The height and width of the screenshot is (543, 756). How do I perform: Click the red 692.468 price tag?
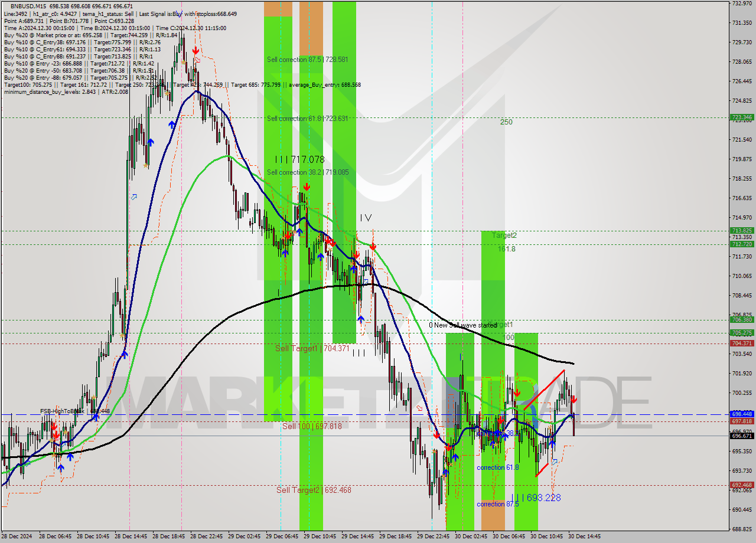point(742,485)
